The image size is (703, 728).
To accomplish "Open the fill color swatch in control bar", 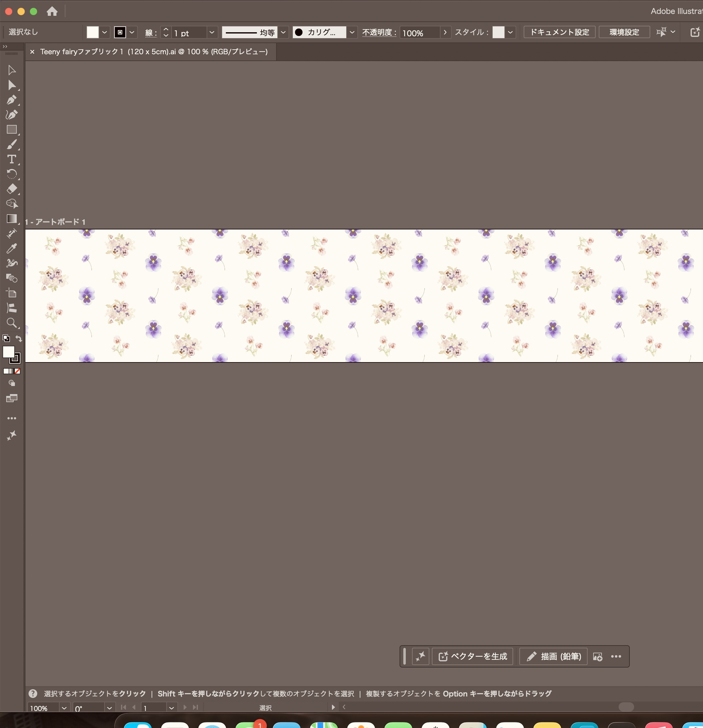I will (x=92, y=32).
